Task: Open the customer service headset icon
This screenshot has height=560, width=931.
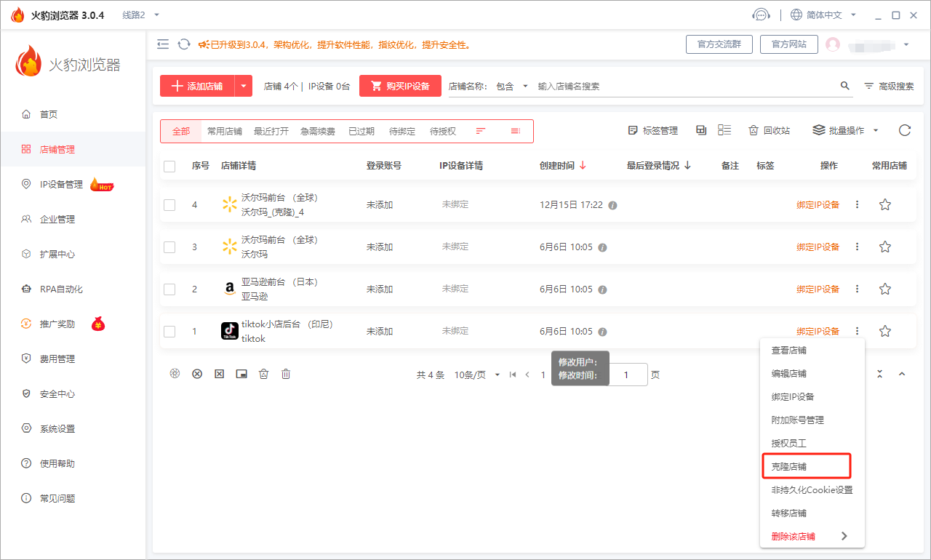Action: pos(761,15)
